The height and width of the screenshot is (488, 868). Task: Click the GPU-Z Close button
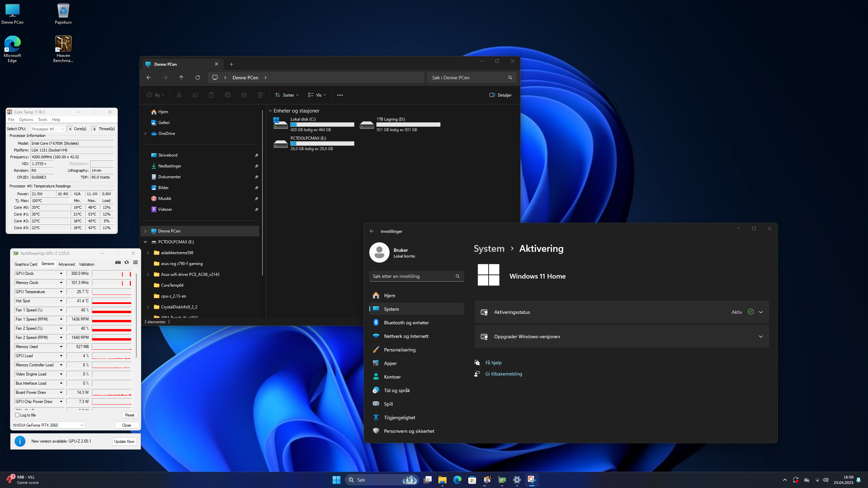126,425
